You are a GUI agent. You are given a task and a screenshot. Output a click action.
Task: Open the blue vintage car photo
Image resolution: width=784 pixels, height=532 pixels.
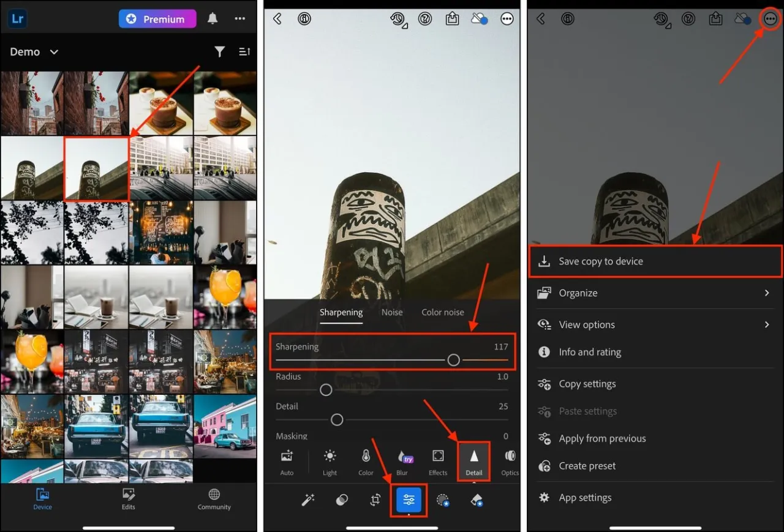(x=96, y=425)
